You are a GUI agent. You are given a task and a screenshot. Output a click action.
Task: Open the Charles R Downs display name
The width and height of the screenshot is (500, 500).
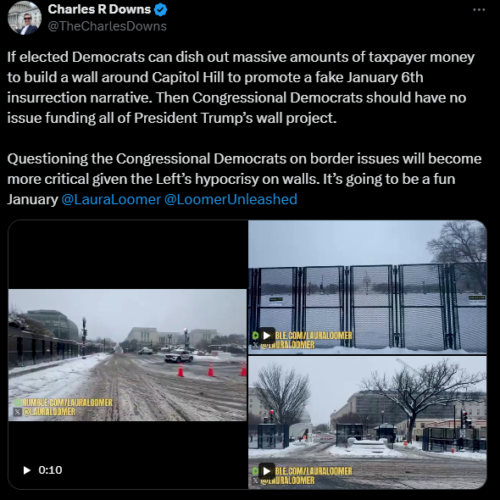[x=99, y=10]
